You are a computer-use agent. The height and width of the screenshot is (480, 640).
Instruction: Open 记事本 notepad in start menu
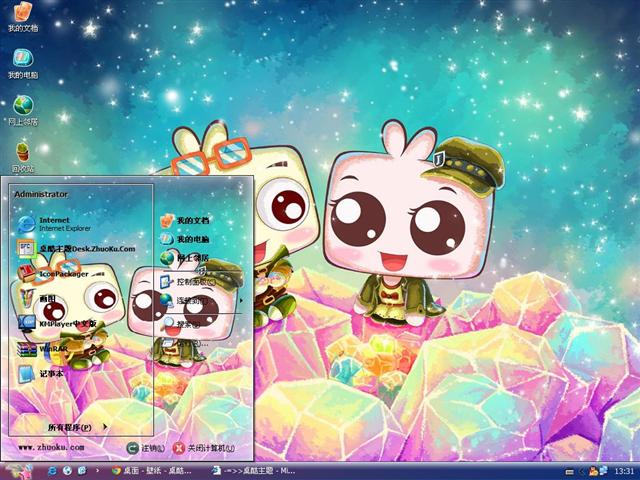40,374
